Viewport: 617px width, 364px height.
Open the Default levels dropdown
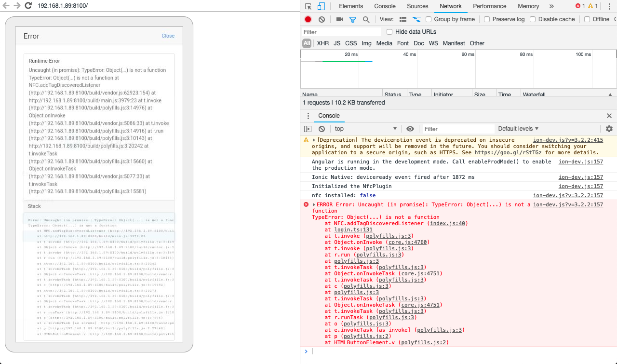point(518,129)
